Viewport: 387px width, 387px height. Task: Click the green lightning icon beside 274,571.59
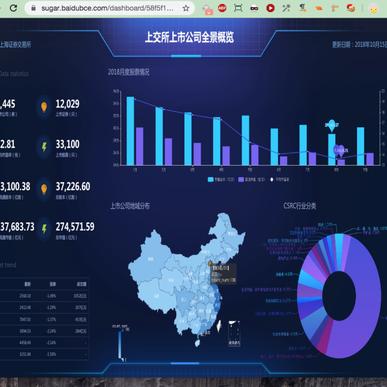click(44, 229)
